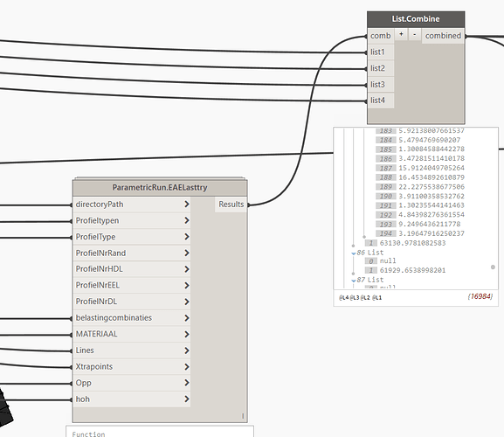The height and width of the screenshot is (437, 504).
Task: Open the ProfielNrDL port chevron
Action: tap(186, 302)
